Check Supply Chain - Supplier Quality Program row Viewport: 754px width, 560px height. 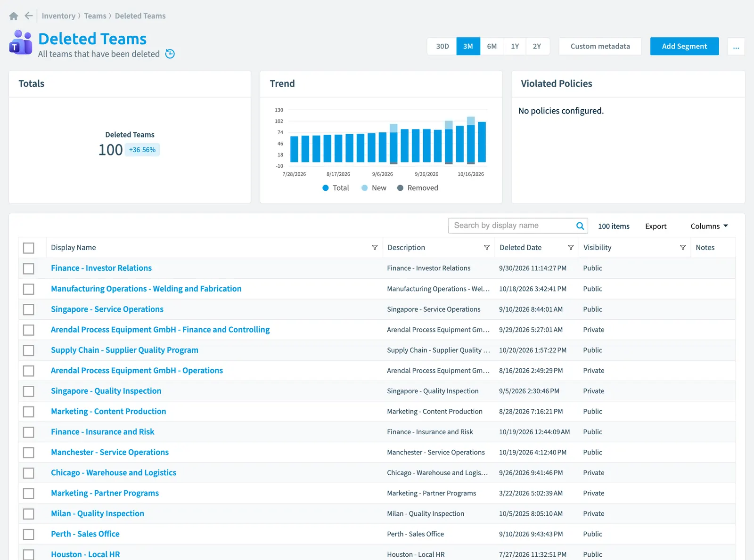(29, 350)
